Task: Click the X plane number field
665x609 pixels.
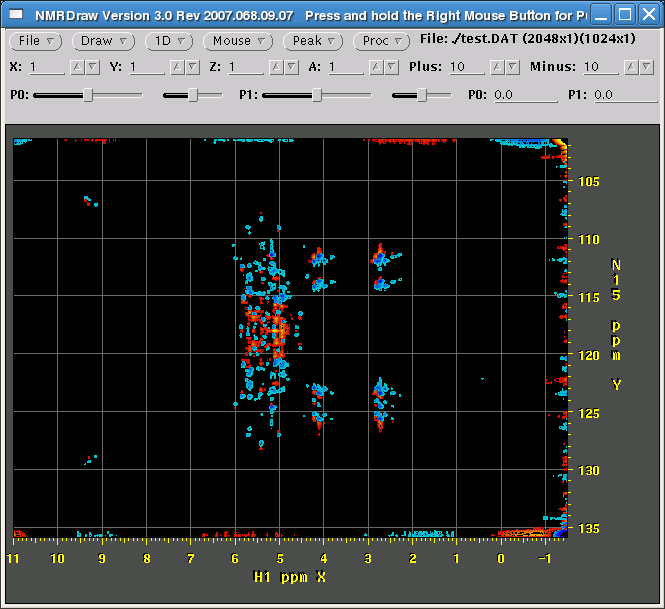Action: click(x=47, y=67)
